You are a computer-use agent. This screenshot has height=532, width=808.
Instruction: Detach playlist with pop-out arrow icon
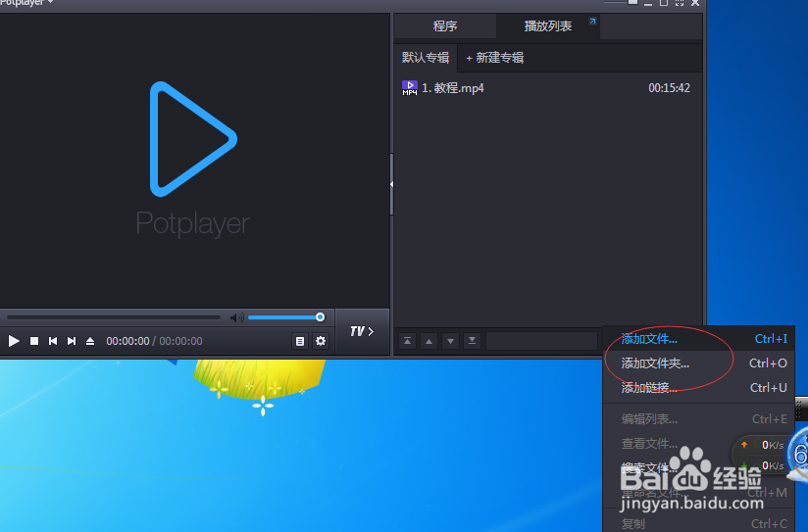coord(592,22)
